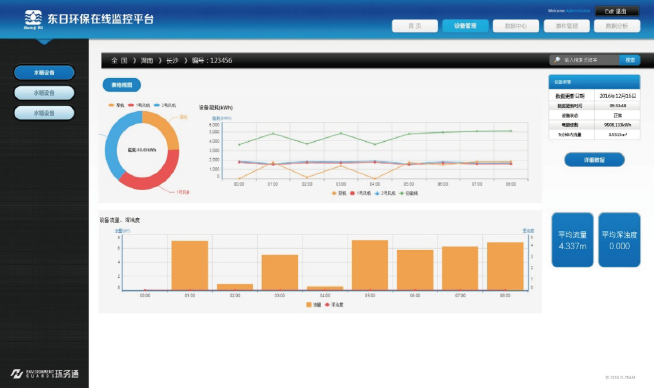Image resolution: width=654 pixels, height=388 pixels.
Task: Open the 首页 home tab
Action: (x=415, y=26)
